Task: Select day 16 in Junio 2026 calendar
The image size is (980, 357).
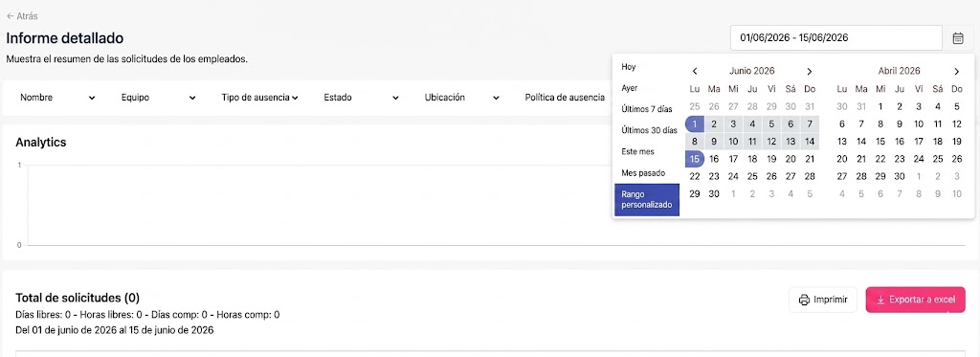Action: pos(714,159)
